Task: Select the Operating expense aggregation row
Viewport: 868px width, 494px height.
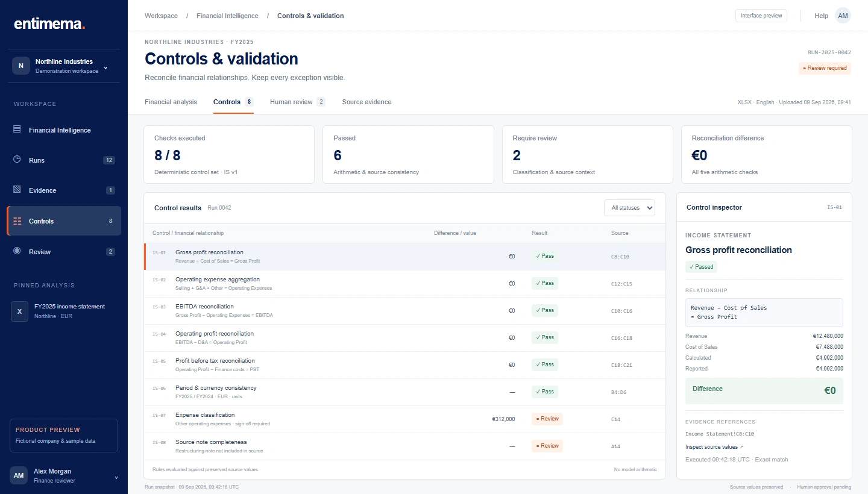Action: tap(405, 284)
